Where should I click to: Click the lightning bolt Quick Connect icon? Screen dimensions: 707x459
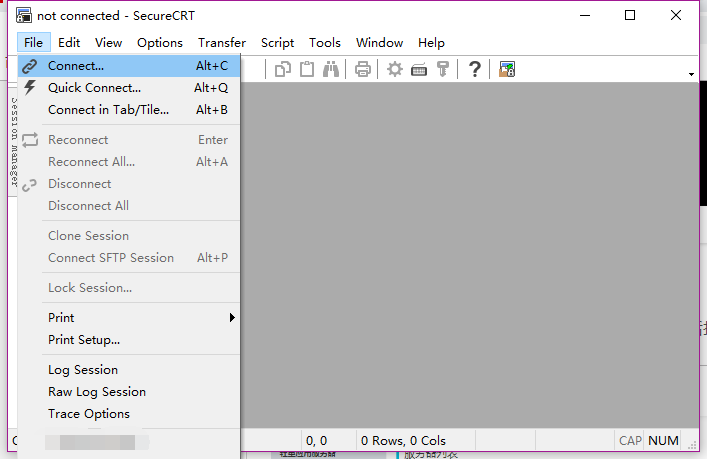point(30,87)
